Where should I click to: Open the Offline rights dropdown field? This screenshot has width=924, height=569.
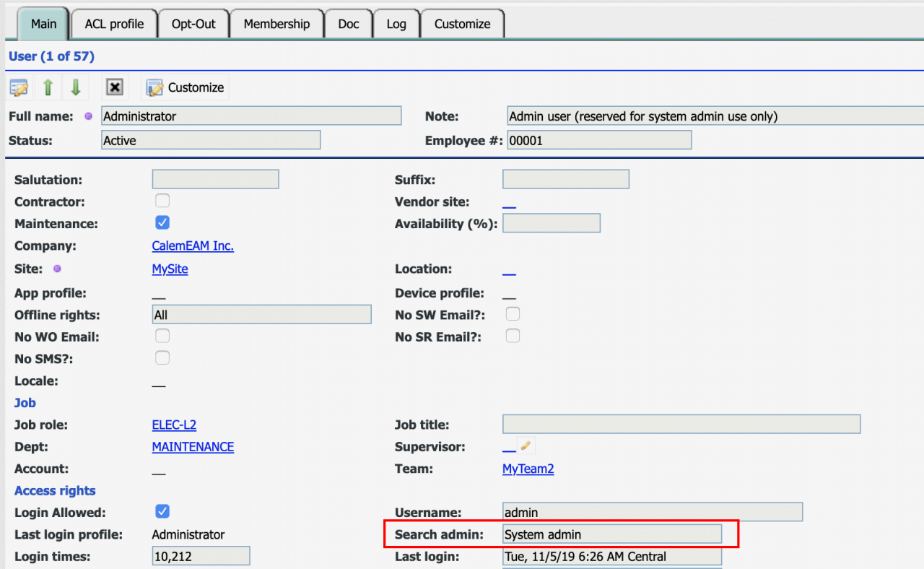(261, 315)
